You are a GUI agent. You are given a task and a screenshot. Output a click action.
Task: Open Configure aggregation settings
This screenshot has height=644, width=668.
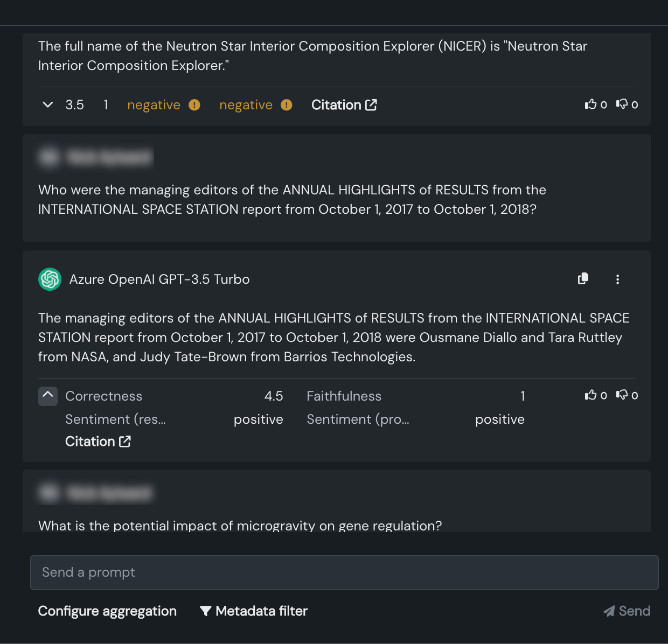[107, 611]
